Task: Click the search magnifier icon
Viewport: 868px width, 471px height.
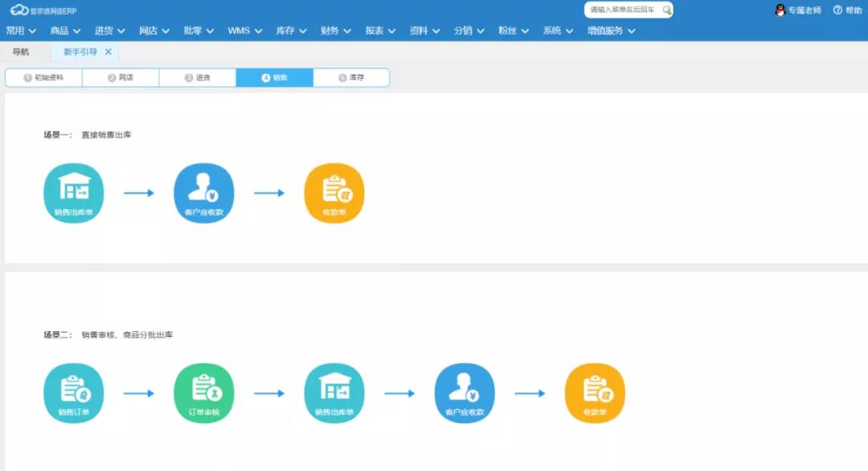Action: [x=666, y=10]
